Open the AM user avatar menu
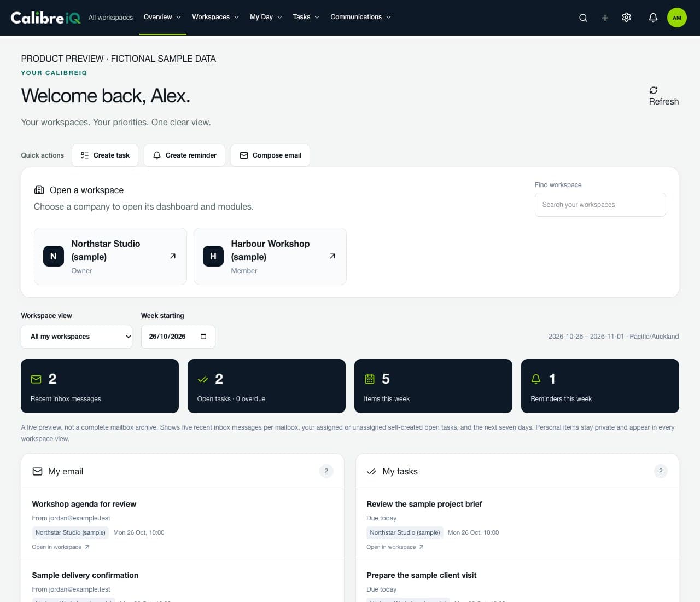Viewport: 700px width, 602px height. pos(677,18)
